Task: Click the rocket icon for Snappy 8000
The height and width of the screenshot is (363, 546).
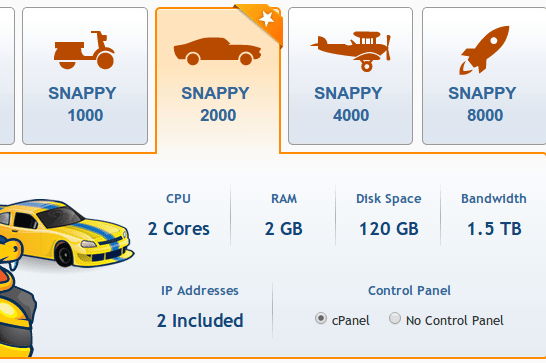Action: click(484, 50)
